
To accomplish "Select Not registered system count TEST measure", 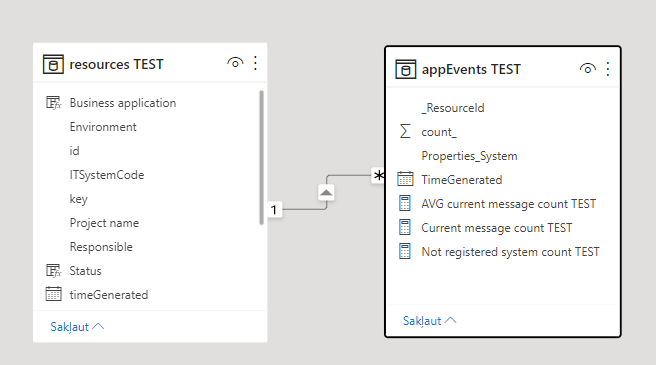I will click(510, 252).
